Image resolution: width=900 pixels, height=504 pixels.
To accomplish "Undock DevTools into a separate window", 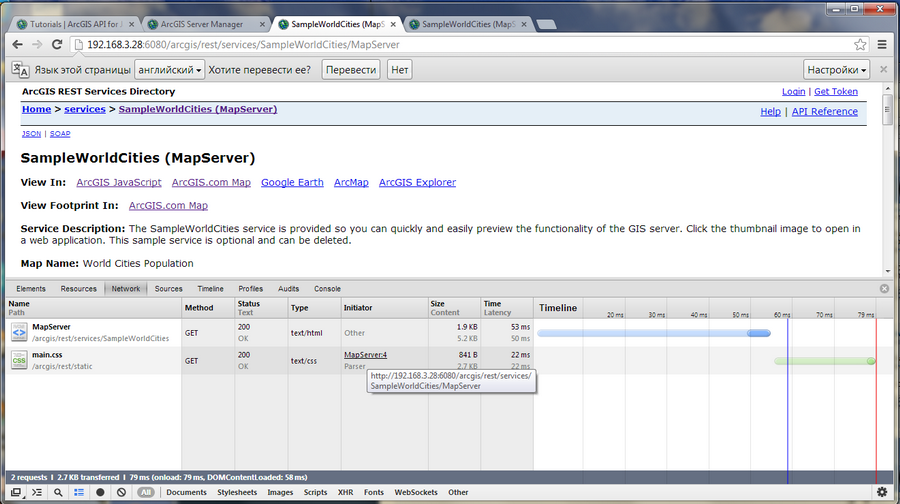I will pos(16,492).
